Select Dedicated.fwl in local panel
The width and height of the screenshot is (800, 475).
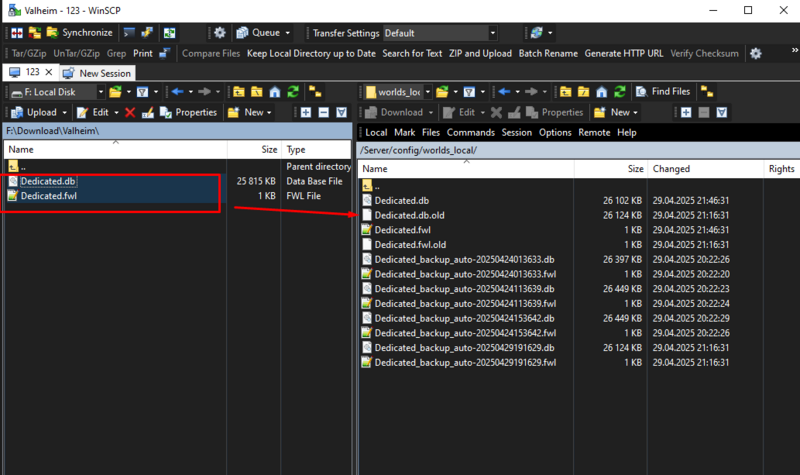tap(48, 196)
